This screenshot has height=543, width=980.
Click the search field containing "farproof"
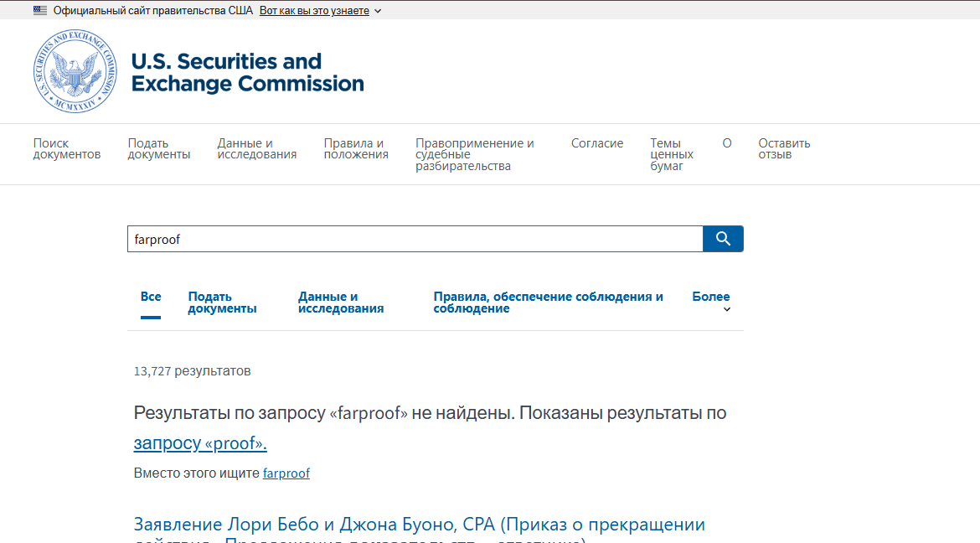pyautogui.click(x=415, y=239)
